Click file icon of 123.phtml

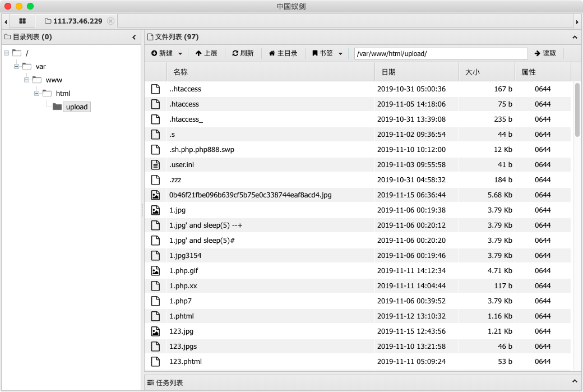point(155,362)
